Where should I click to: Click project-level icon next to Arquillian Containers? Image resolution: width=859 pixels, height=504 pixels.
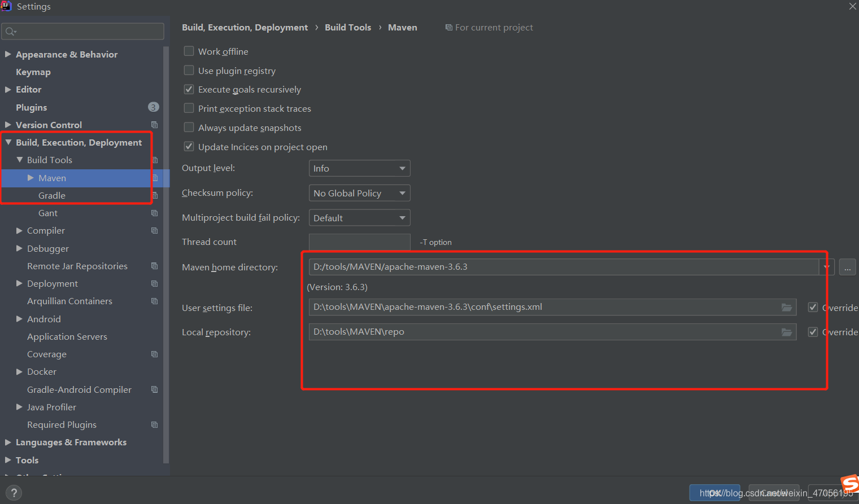pyautogui.click(x=154, y=301)
